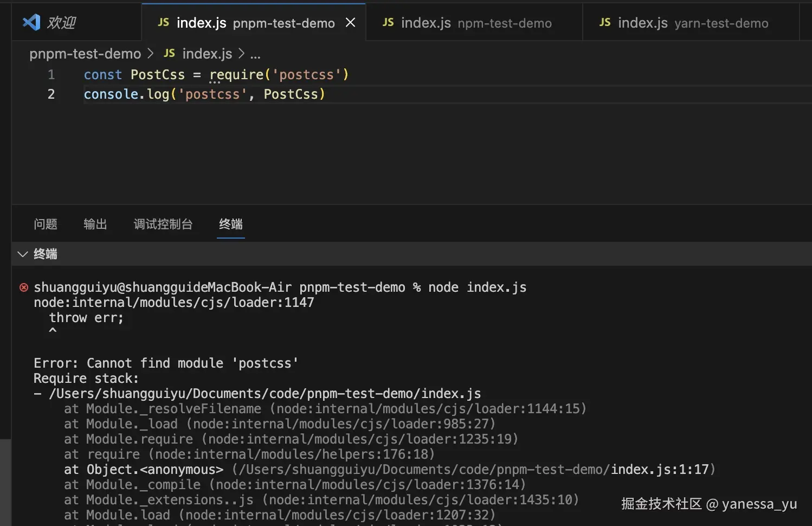Click the red error command decoration icon

pos(24,287)
